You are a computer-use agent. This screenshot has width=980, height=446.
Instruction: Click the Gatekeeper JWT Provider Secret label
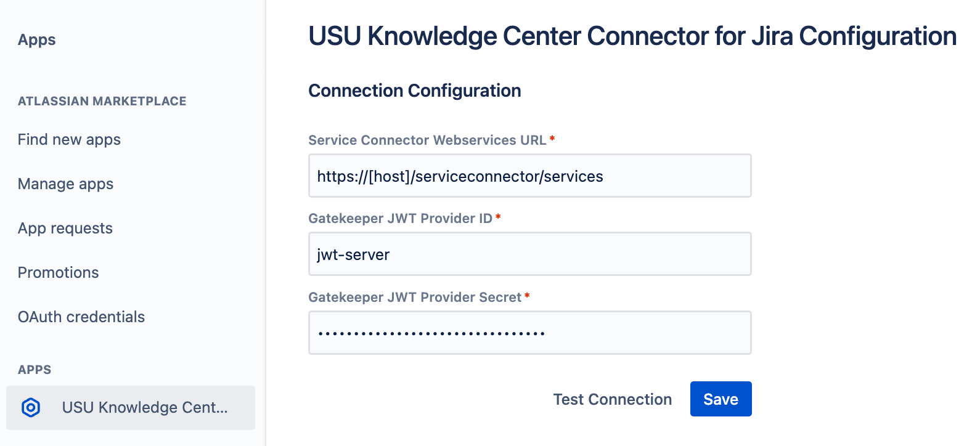(x=415, y=297)
